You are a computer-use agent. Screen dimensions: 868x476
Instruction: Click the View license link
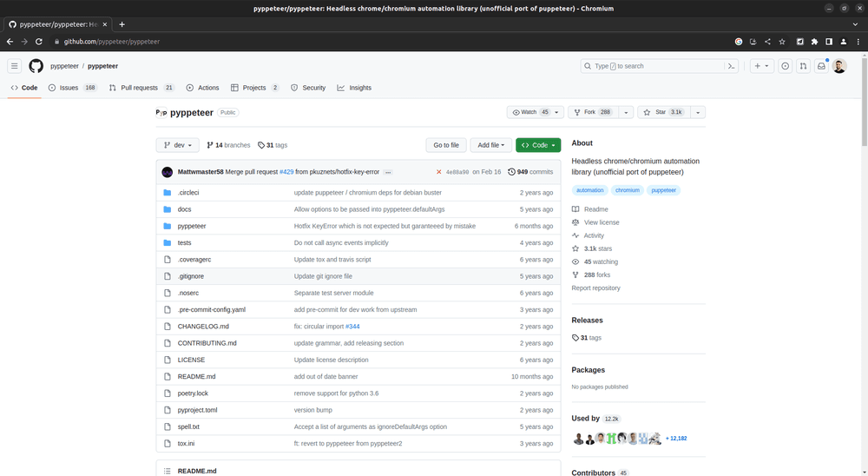[595, 222]
